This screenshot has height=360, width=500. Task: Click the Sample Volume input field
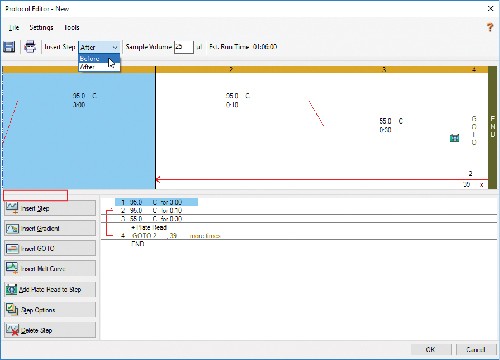coord(184,47)
